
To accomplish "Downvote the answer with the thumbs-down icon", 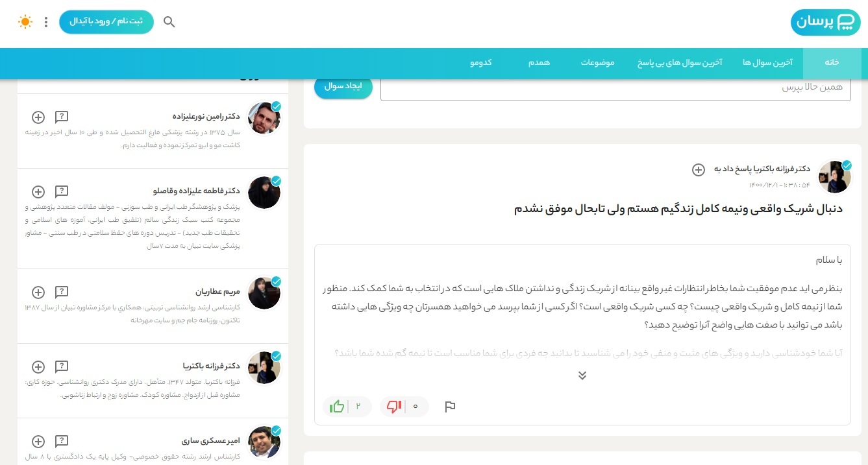I will (x=394, y=406).
